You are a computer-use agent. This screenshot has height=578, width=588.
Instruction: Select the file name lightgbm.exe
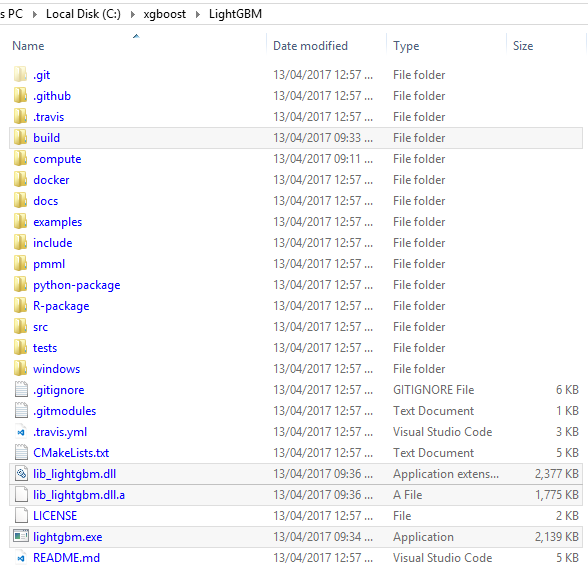(x=68, y=537)
